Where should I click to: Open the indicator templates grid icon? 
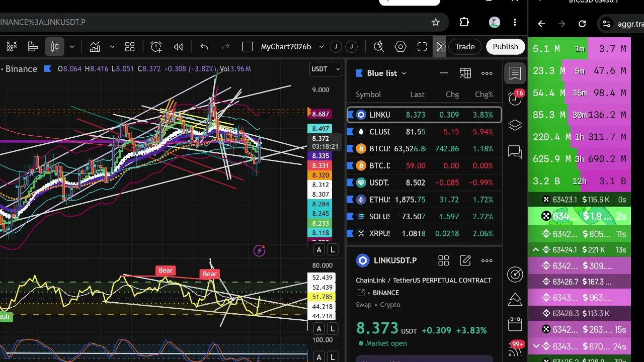click(130, 47)
